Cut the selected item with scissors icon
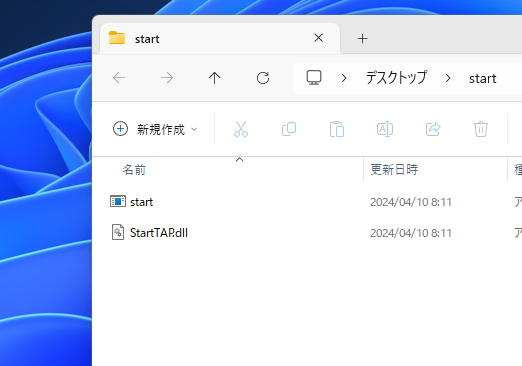This screenshot has height=366, width=522. tap(241, 129)
